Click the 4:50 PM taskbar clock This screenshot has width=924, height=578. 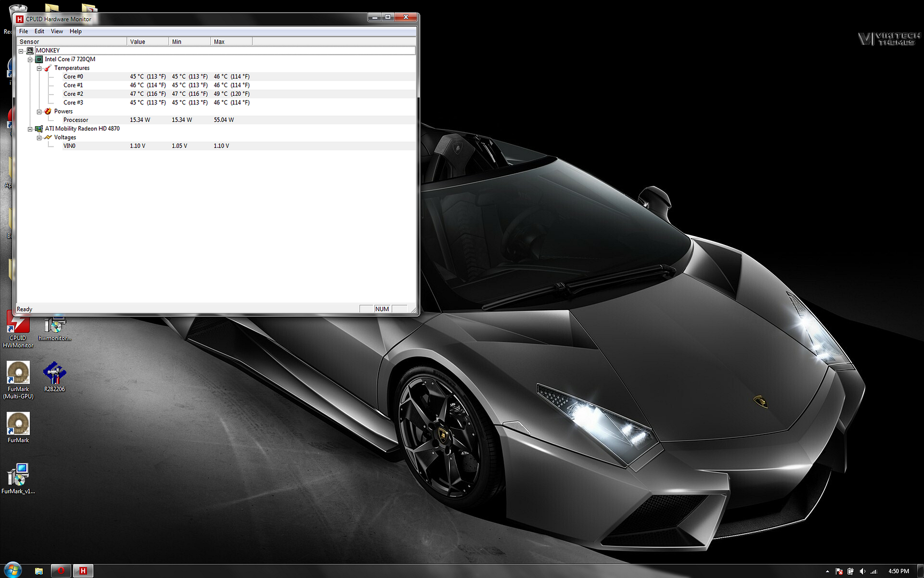click(x=898, y=571)
